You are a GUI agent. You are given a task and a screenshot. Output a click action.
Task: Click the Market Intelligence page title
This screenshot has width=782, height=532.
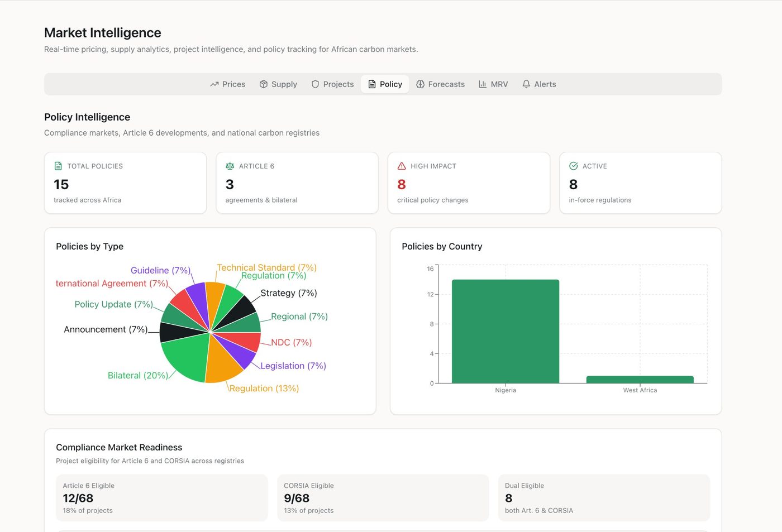click(x=103, y=33)
